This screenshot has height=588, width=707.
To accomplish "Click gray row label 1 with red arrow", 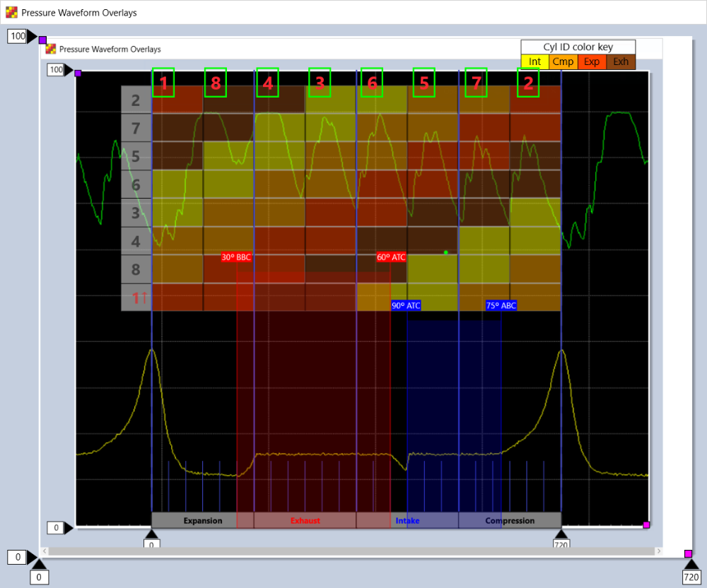I will [x=136, y=298].
